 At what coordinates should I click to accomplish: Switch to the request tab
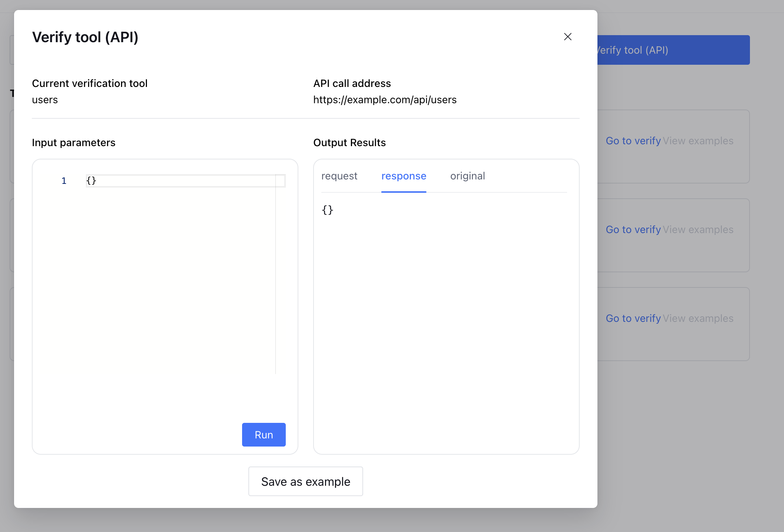tap(339, 176)
